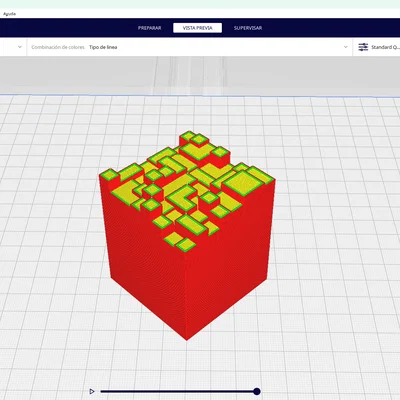Switch to the PREPARAR stage

(x=150, y=28)
